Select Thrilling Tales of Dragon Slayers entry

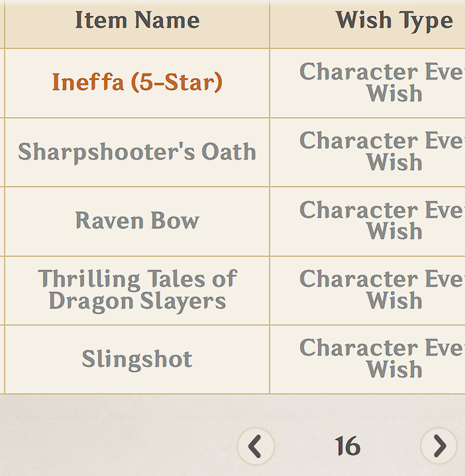click(x=137, y=290)
